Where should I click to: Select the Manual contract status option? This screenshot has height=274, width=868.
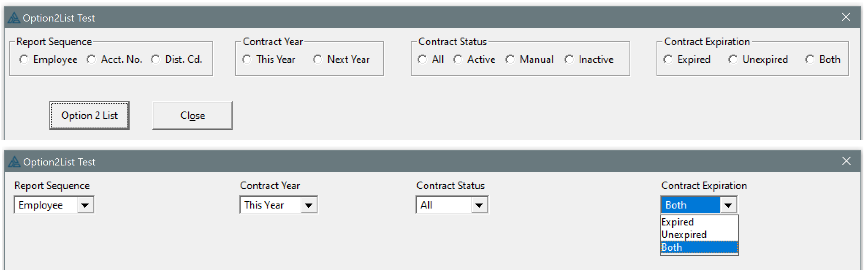coord(510,60)
